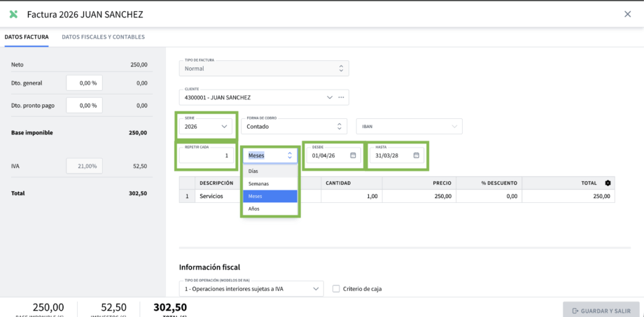Expand the Serie 2026 dropdown
The image size is (644, 317).
[x=224, y=127]
